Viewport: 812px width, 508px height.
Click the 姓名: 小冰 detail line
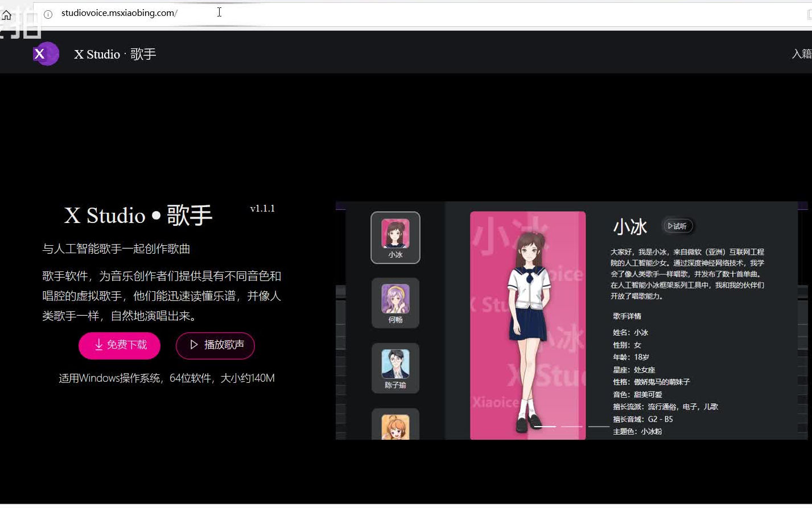(630, 333)
